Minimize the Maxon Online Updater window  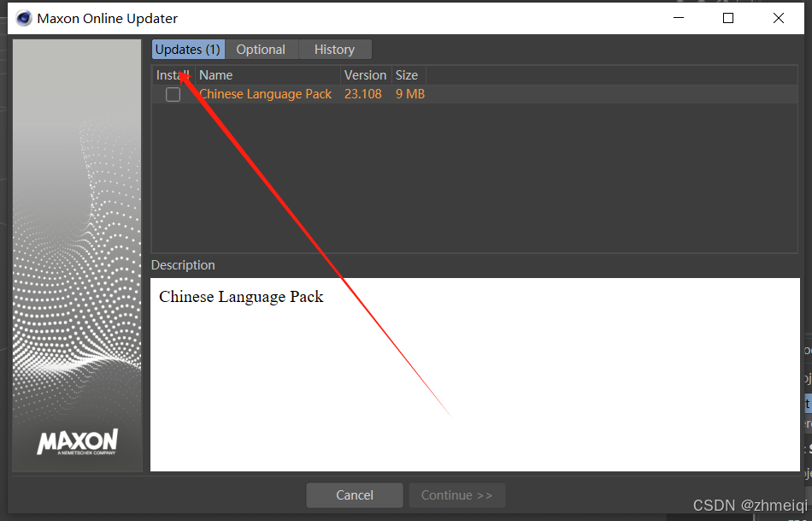(x=679, y=18)
